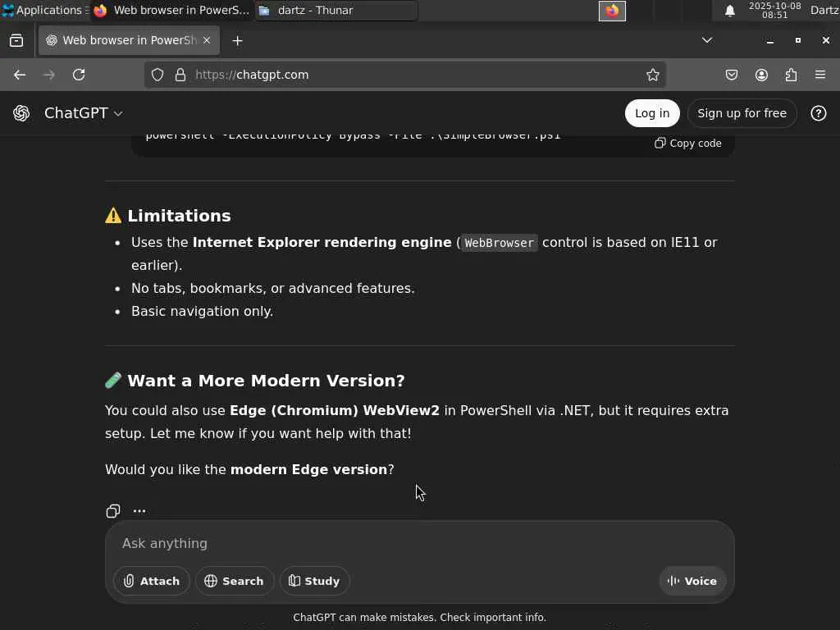Focus the Ask anything input field

click(419, 543)
